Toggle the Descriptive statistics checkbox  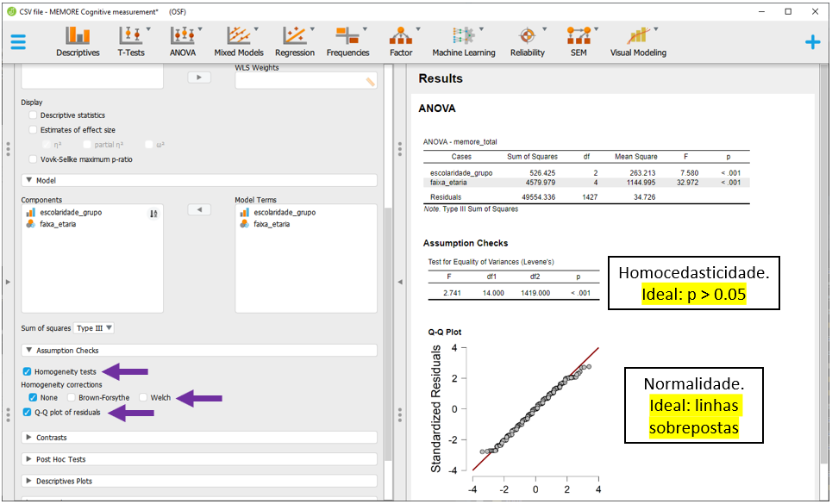[33, 115]
